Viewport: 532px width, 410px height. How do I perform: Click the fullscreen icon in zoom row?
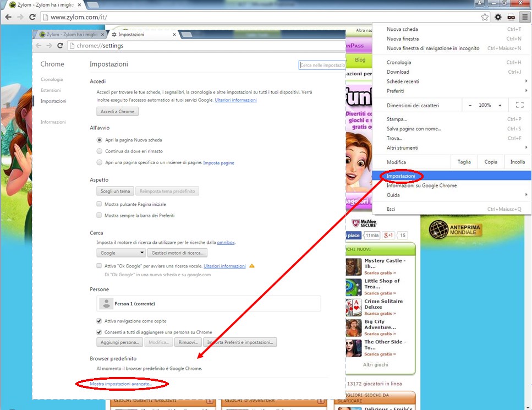click(519, 105)
